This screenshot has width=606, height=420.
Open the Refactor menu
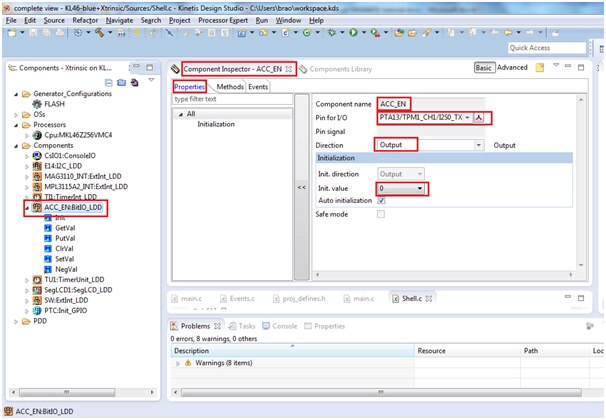click(x=85, y=20)
